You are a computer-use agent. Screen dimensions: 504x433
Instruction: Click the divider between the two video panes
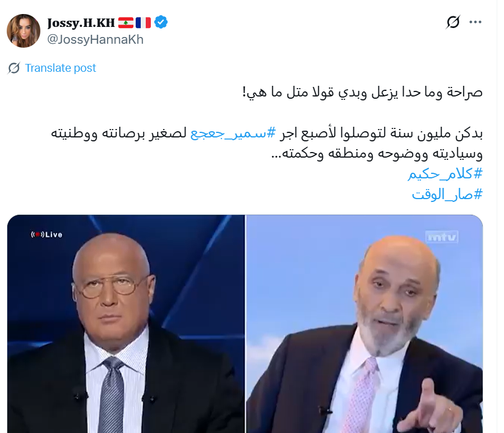245,324
